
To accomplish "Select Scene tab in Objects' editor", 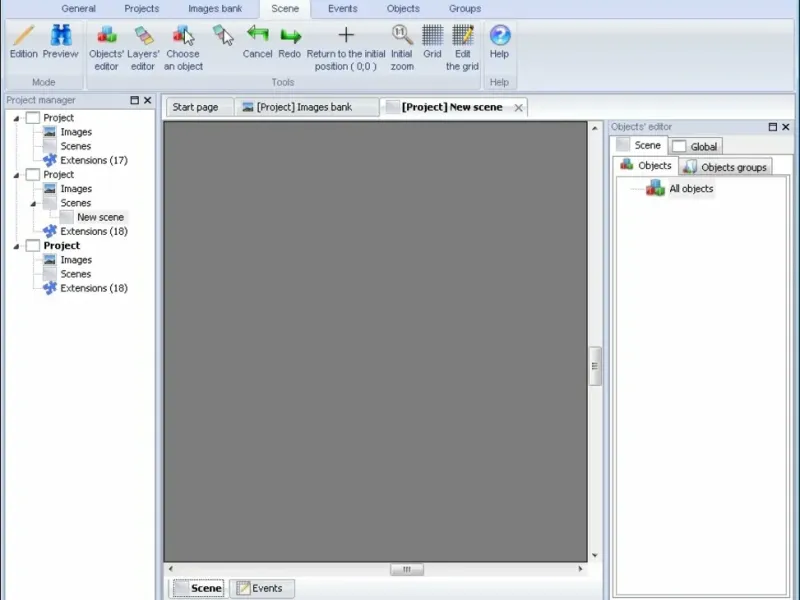I will 639,145.
